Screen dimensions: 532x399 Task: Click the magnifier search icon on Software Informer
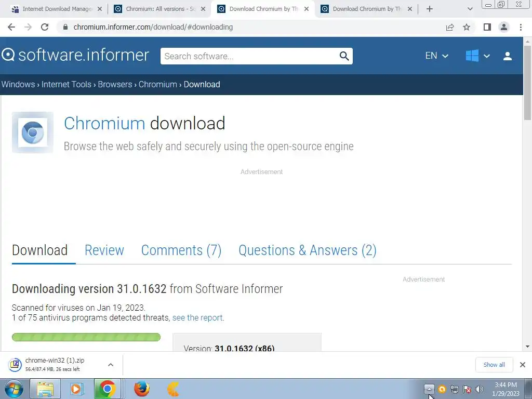click(x=344, y=56)
